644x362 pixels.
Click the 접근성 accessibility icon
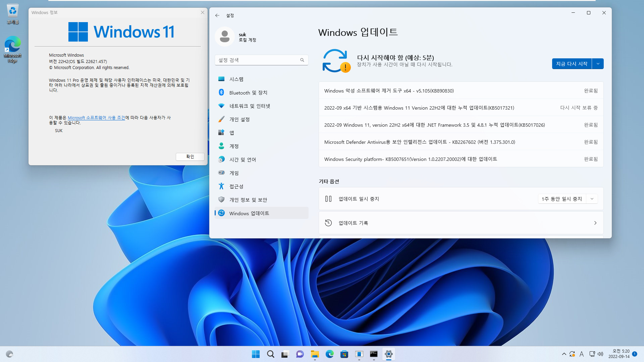click(221, 186)
